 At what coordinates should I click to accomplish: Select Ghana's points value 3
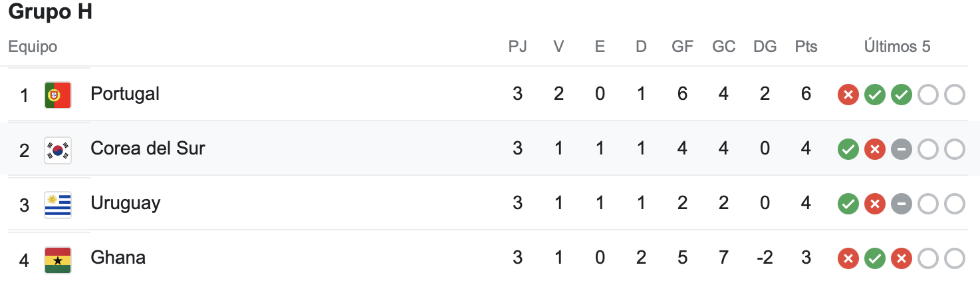tap(806, 258)
